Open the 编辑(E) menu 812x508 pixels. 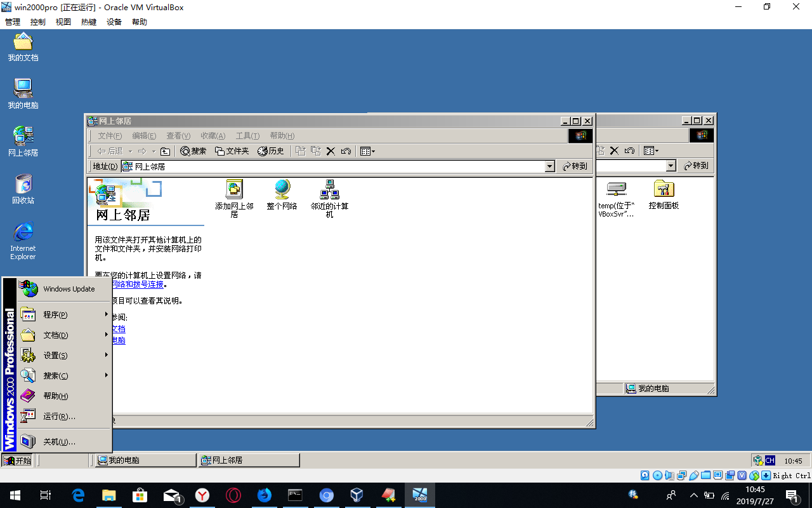pos(144,136)
